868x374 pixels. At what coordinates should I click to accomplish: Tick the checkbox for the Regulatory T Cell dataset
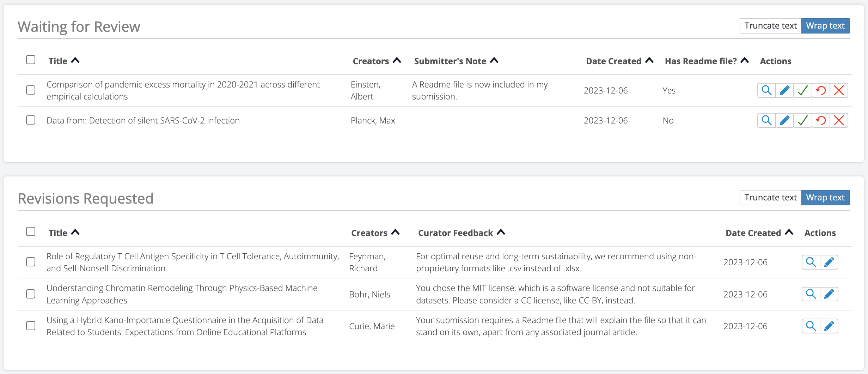point(31,262)
